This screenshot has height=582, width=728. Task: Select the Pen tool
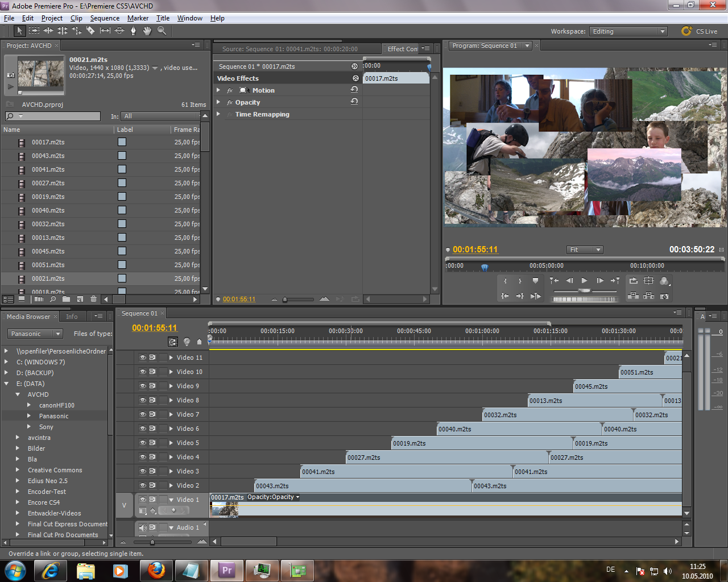pos(134,31)
